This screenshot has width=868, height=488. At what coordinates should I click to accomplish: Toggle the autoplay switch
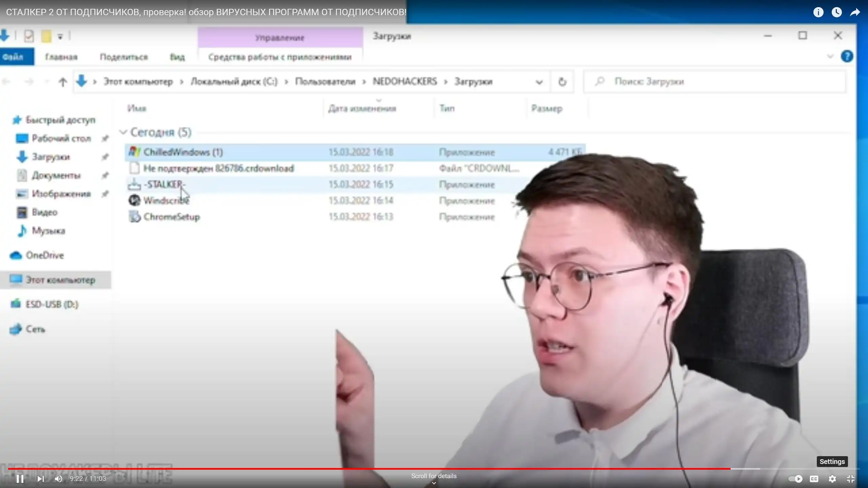(795, 479)
